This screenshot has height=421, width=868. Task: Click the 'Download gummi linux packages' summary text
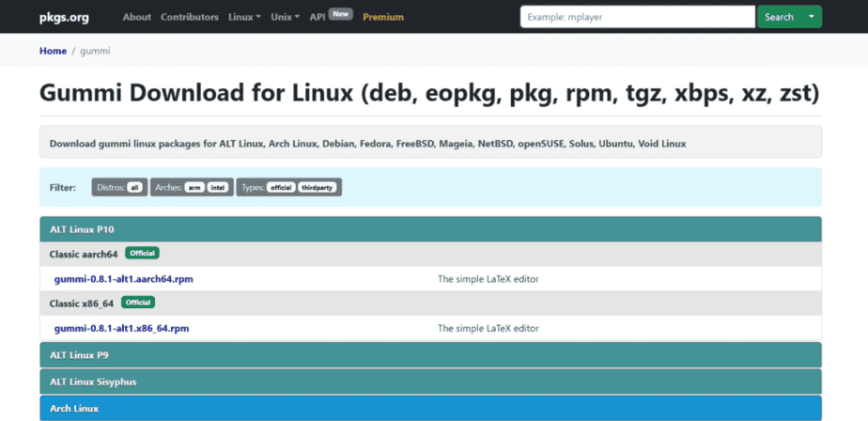pyautogui.click(x=367, y=144)
